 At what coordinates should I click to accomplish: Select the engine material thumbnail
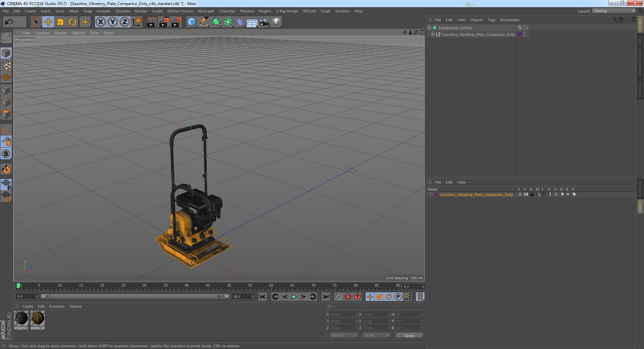pyautogui.click(x=21, y=318)
